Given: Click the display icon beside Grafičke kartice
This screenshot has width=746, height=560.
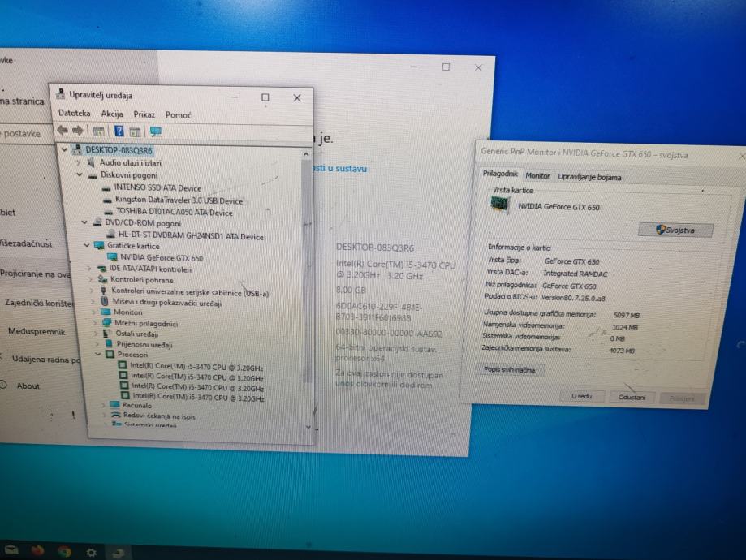Looking at the screenshot, I should point(99,245).
